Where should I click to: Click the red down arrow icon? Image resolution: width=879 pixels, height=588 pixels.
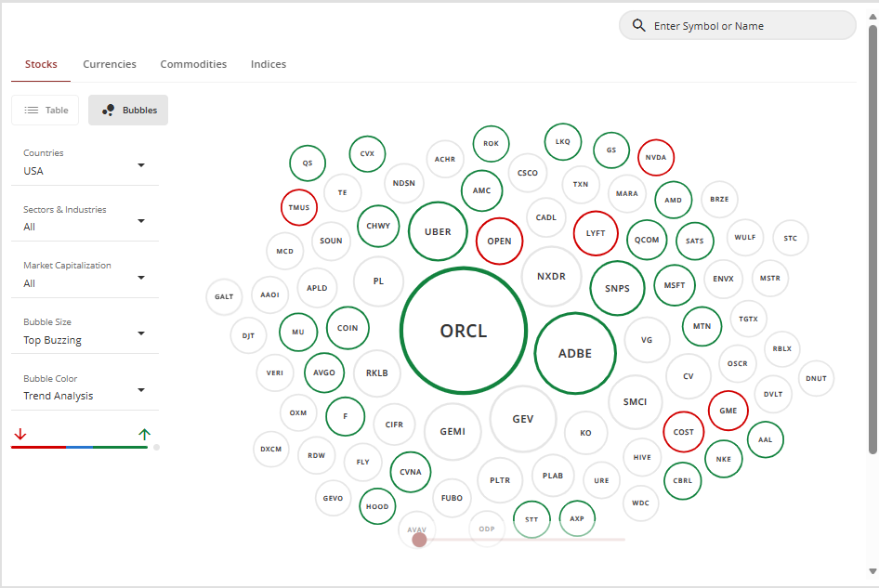[20, 434]
